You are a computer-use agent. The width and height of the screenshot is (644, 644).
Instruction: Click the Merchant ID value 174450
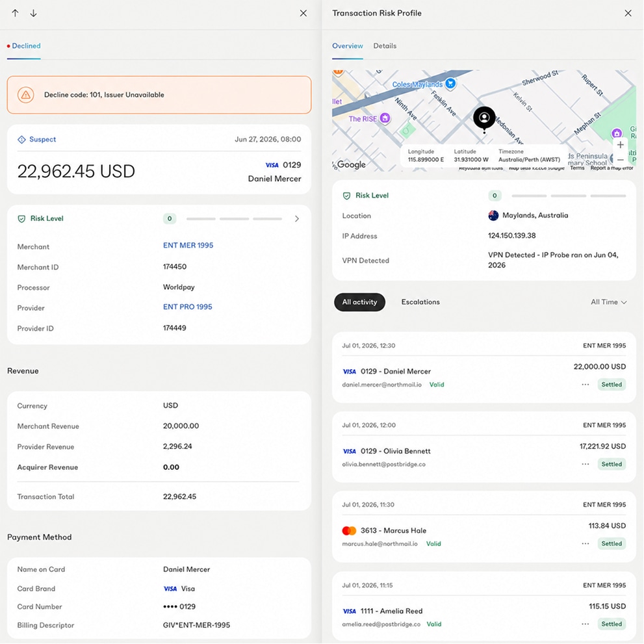pyautogui.click(x=175, y=266)
